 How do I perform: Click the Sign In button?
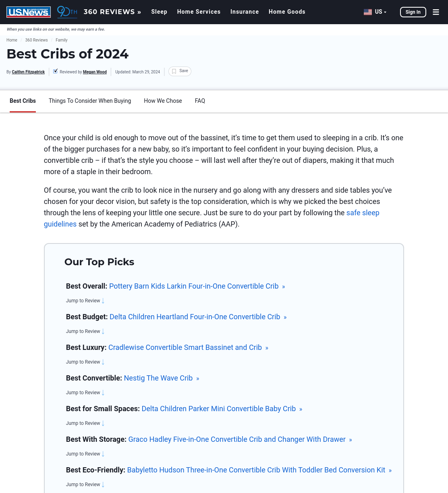[x=413, y=12]
